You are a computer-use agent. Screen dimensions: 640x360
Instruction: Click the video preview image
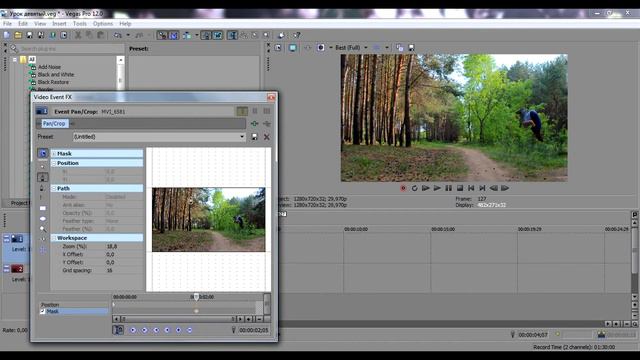coord(454,118)
